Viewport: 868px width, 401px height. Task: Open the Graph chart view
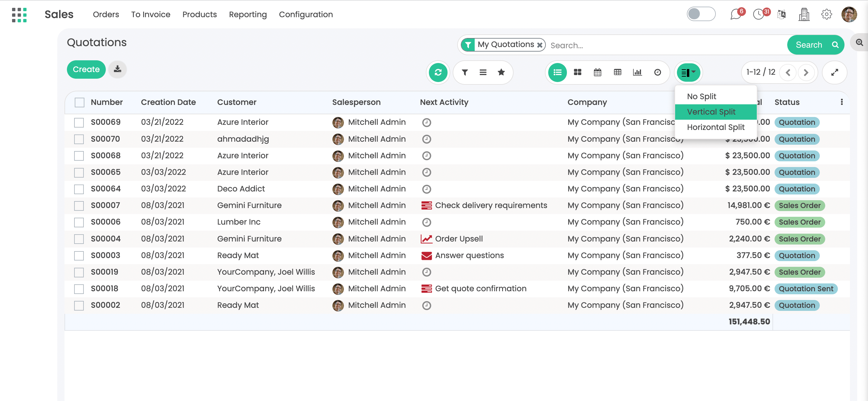click(637, 72)
